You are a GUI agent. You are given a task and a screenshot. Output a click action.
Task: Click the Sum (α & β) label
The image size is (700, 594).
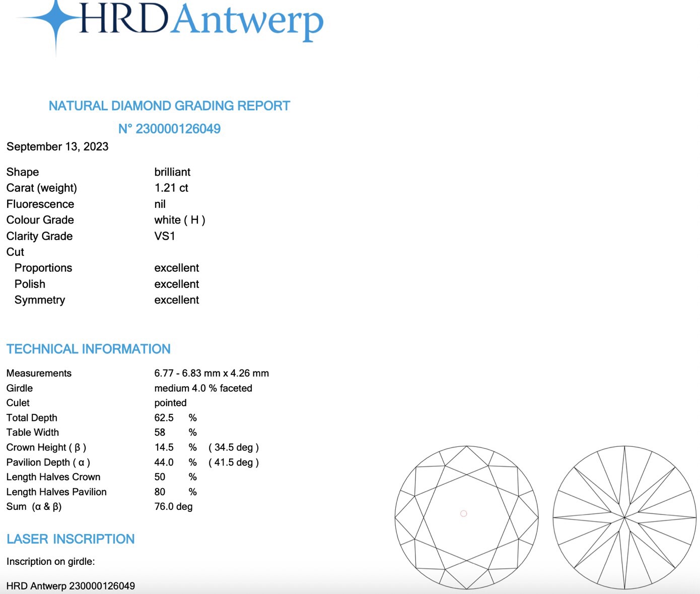click(x=34, y=506)
